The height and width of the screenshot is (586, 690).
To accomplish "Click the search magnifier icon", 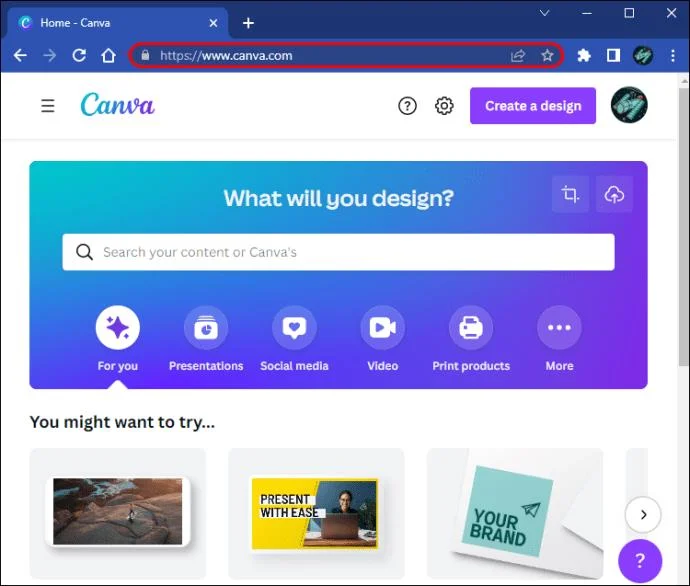I will [84, 252].
